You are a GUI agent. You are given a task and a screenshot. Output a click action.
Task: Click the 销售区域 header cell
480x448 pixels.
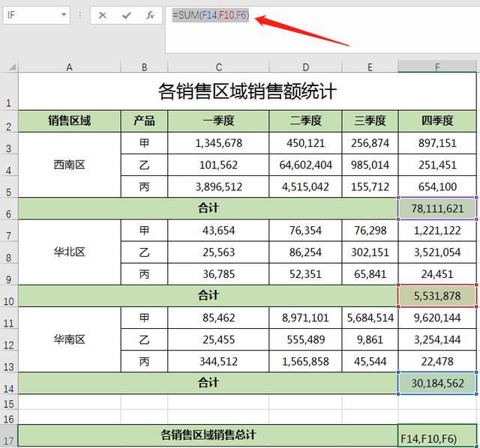pyautogui.click(x=70, y=121)
